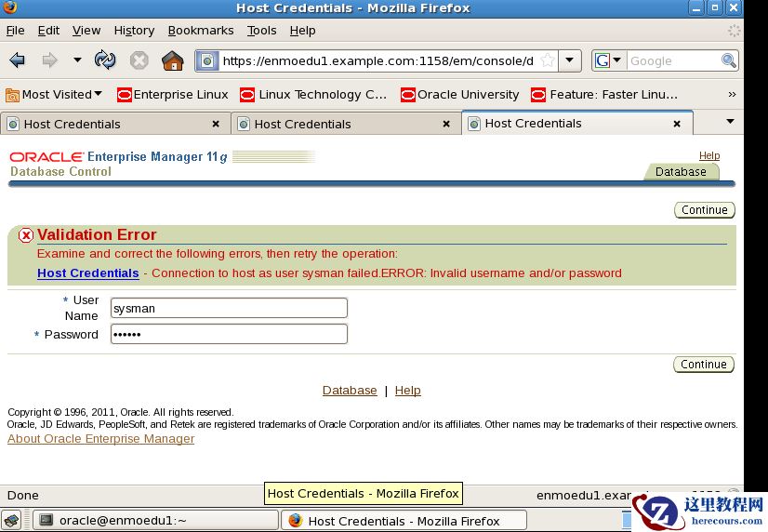This screenshot has height=532, width=768.
Task: Open the File menu
Action: tap(15, 31)
